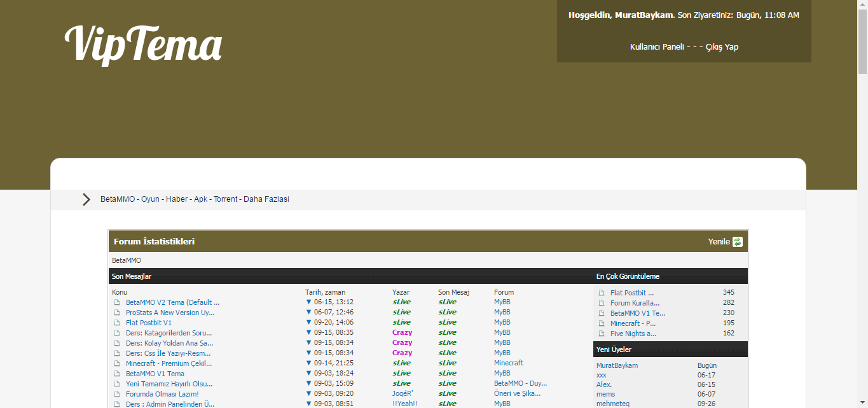Click document icon beside BetaMMO V1 Tema thread
This screenshot has width=868, height=408.
[117, 374]
